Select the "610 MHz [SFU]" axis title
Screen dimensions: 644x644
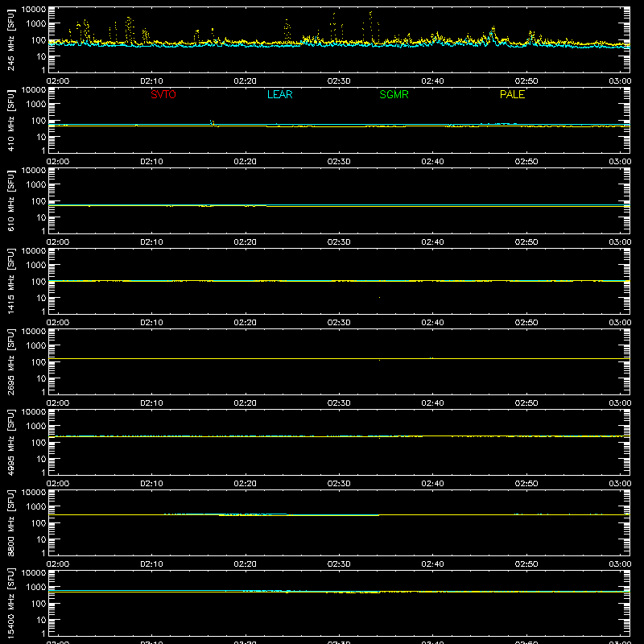point(11,200)
